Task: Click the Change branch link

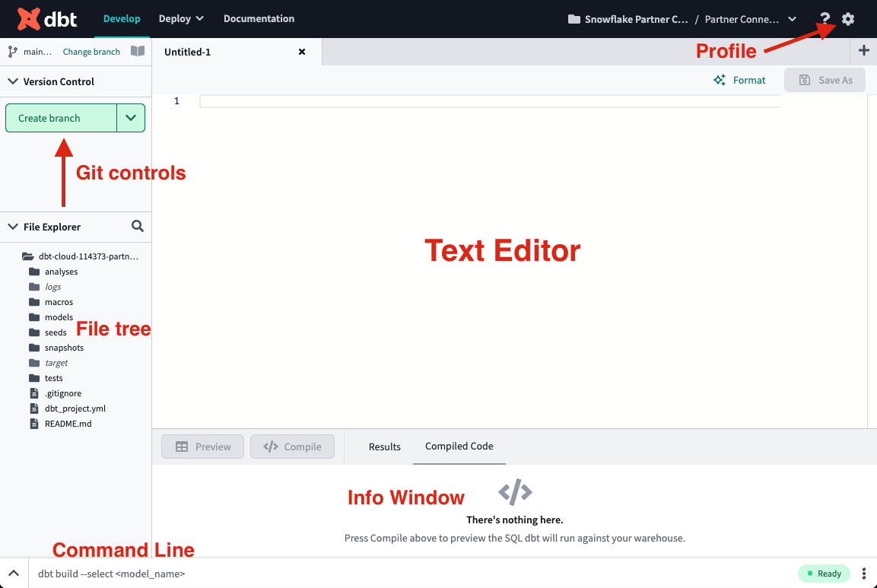Action: click(x=91, y=51)
